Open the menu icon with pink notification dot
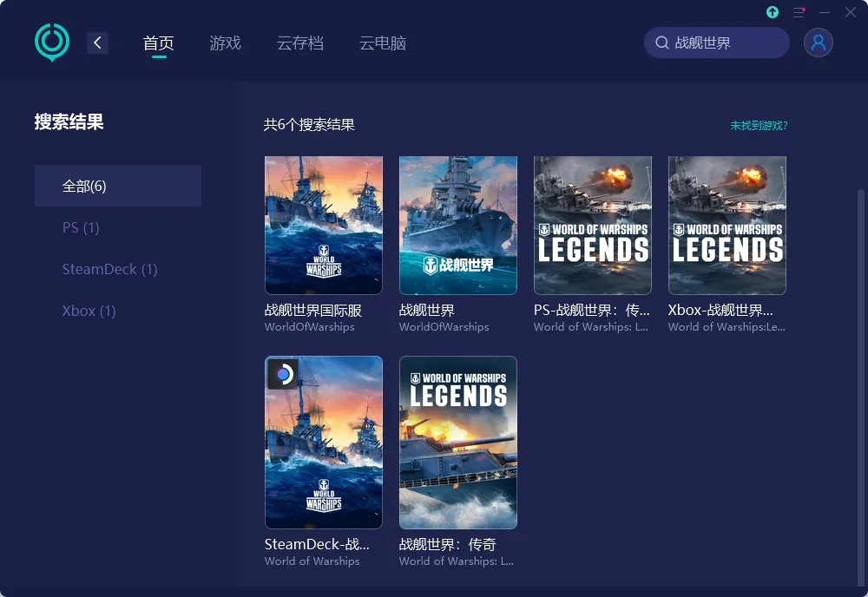Screen dimensions: 868x597 pyautogui.click(x=798, y=12)
